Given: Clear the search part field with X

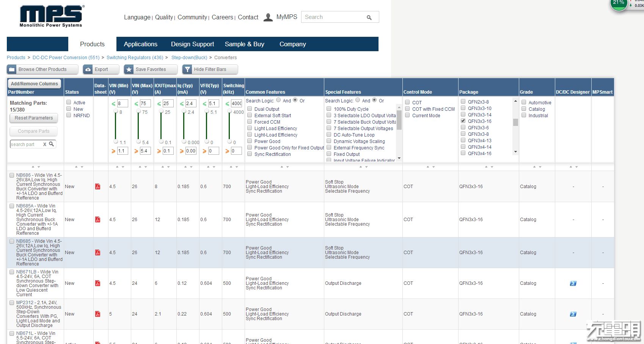Looking at the screenshot, I should 45,144.
